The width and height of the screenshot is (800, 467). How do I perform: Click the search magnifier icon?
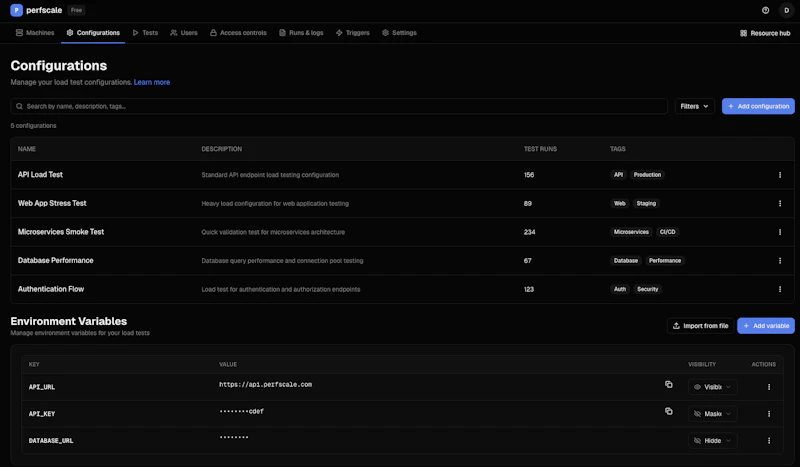(x=19, y=106)
